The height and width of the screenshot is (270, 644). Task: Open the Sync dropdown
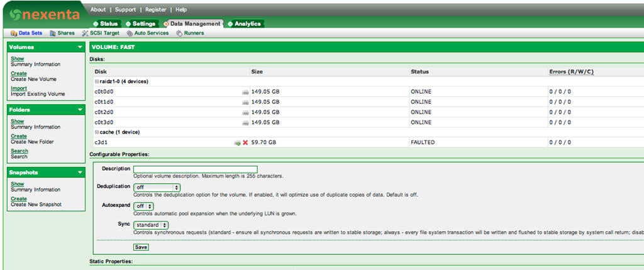[151, 225]
